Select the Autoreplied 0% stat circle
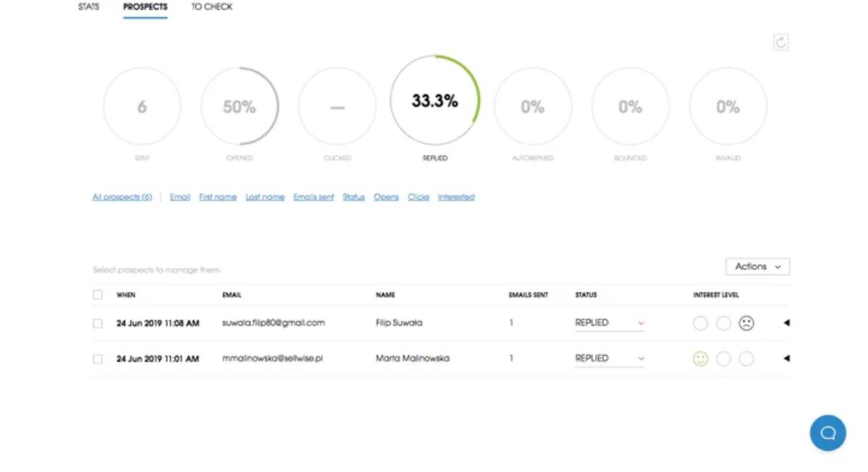The width and height of the screenshot is (868, 472). (532, 106)
